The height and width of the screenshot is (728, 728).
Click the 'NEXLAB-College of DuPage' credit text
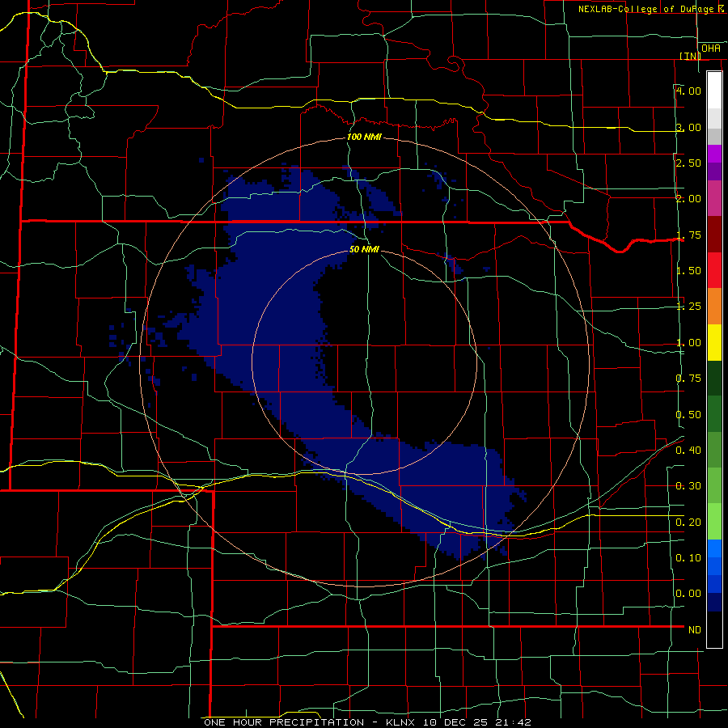(645, 9)
